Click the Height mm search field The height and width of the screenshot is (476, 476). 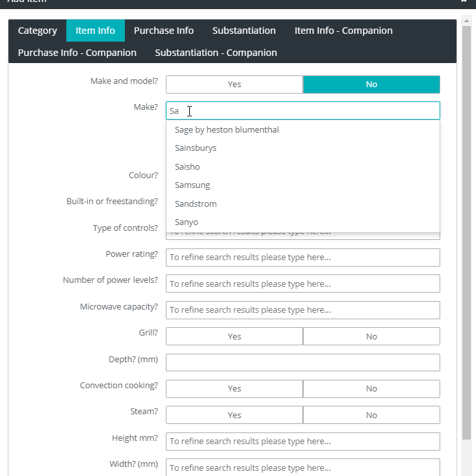point(302,442)
